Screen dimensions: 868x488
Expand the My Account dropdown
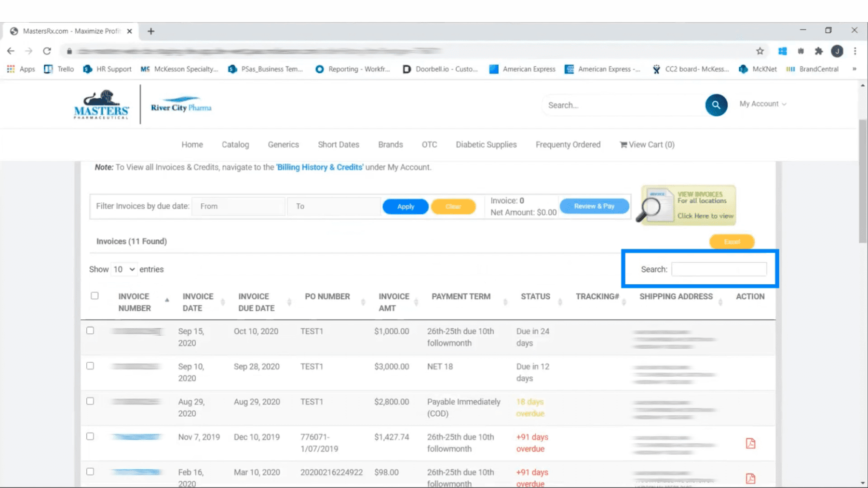click(762, 104)
